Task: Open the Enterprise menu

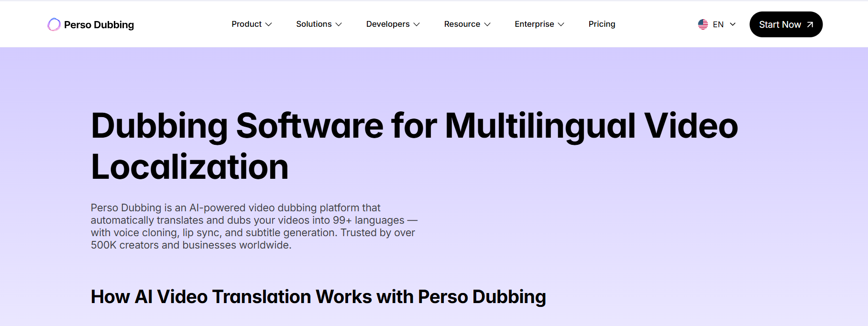Action: 539,24
